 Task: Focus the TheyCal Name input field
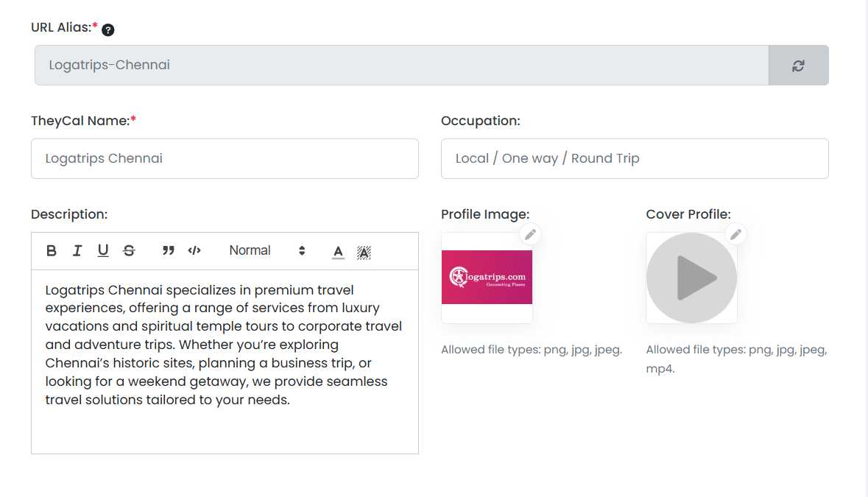[225, 159]
